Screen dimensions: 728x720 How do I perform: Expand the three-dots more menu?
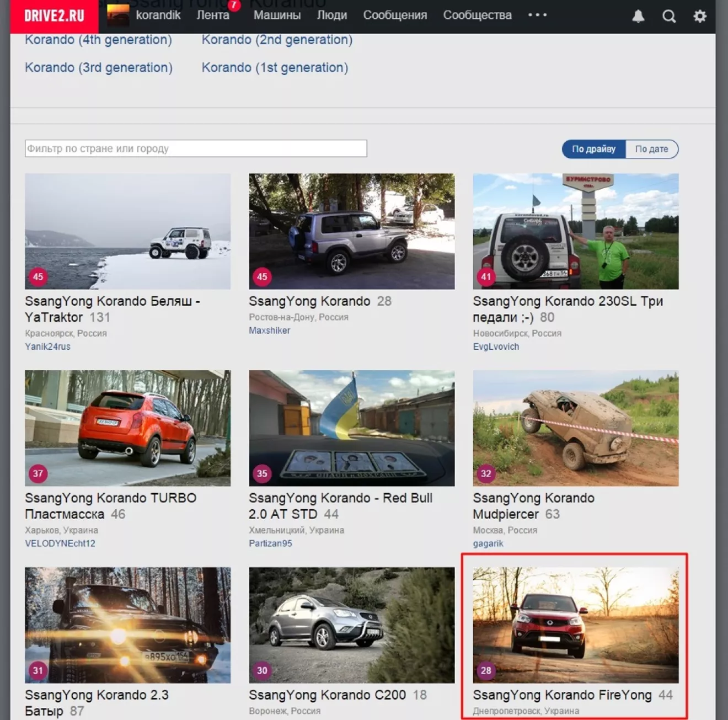tap(537, 15)
